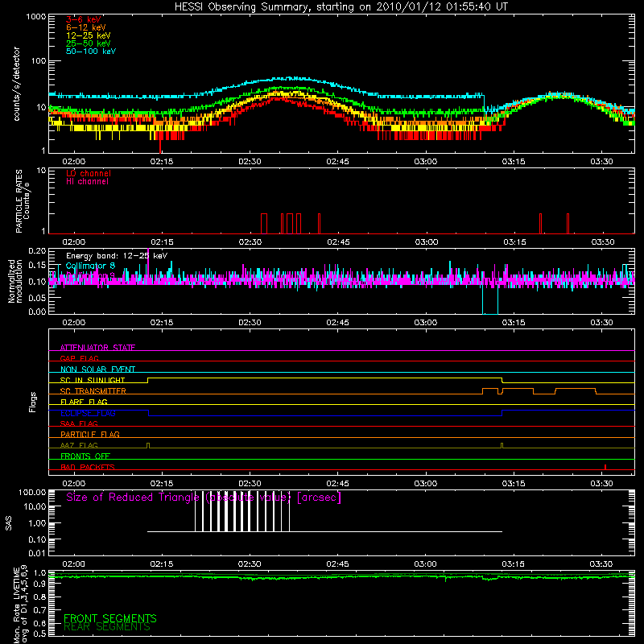Select the FRONT SEGMENTS legend label
This screenshot has height=644, width=644.
click(110, 618)
